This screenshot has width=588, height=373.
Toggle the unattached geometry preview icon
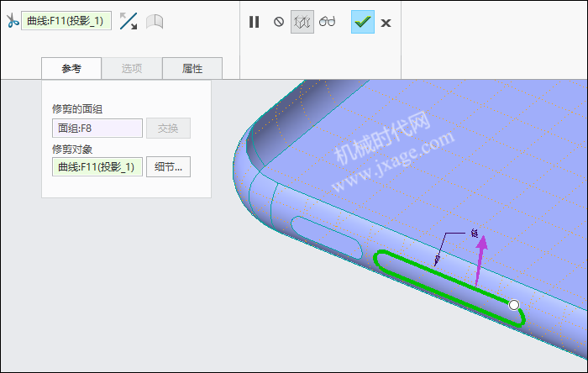coord(302,22)
